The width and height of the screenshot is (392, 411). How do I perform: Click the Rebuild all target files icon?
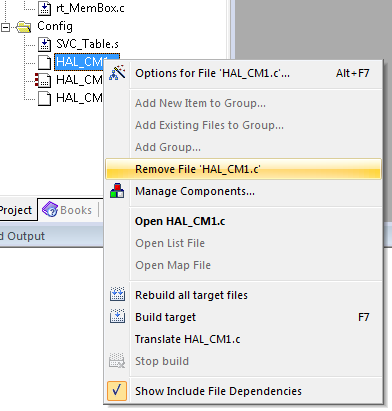(x=117, y=294)
